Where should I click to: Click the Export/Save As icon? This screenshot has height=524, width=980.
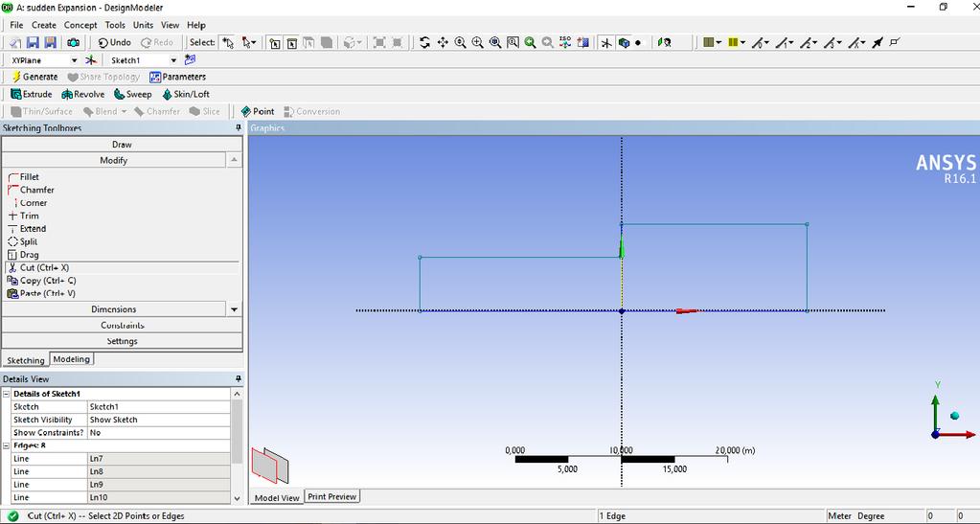51,42
